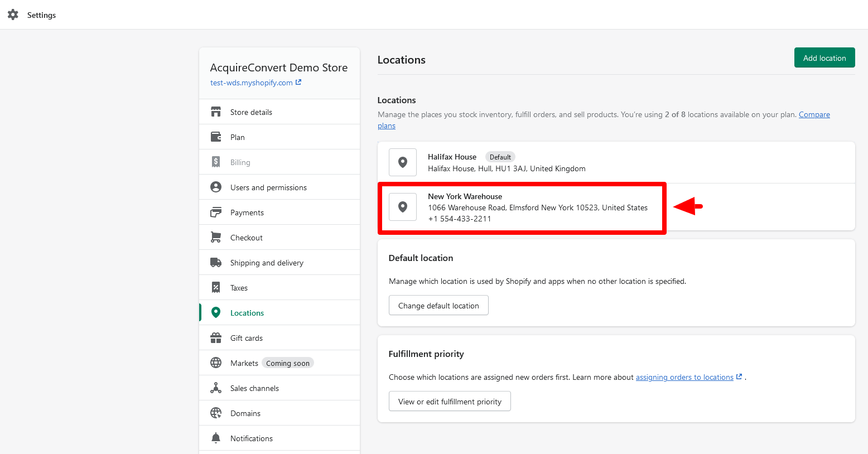Open the Compare plans link

coord(814,115)
